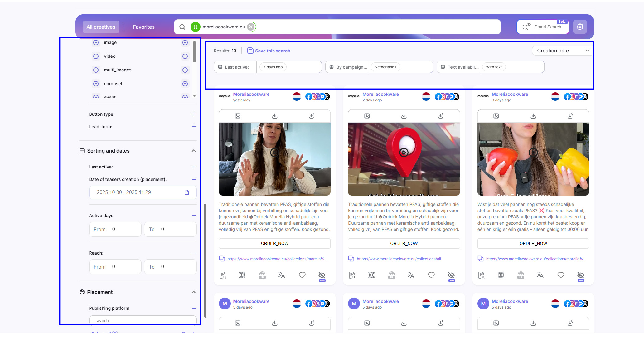The image size is (644, 350).
Task: Click translate icon on second creative card
Action: (x=410, y=275)
